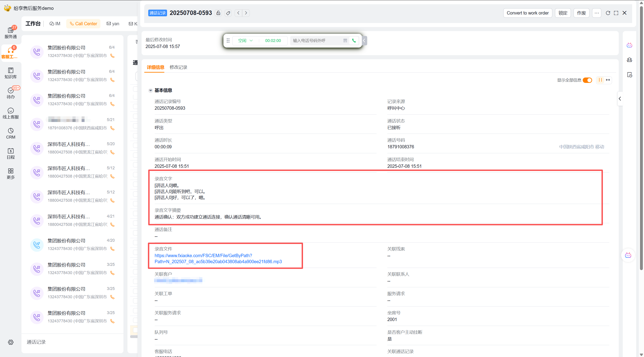Open the 待办 to-do list

(x=11, y=93)
